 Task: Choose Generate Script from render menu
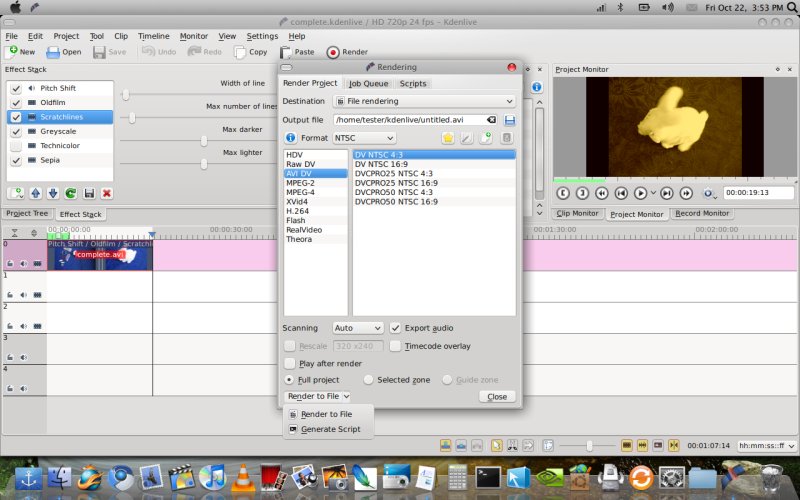330,429
